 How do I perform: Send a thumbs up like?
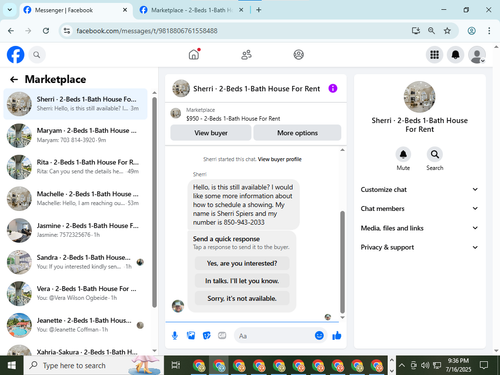[337, 335]
